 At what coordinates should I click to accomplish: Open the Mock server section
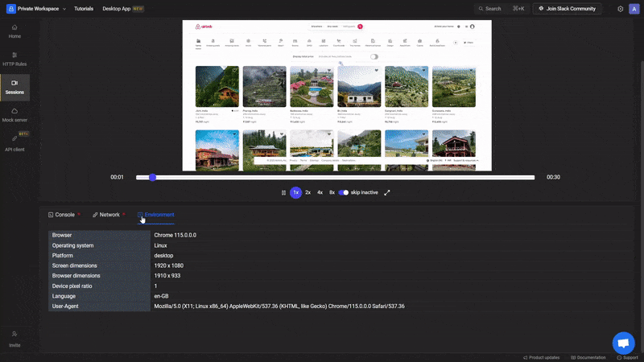[x=14, y=115]
